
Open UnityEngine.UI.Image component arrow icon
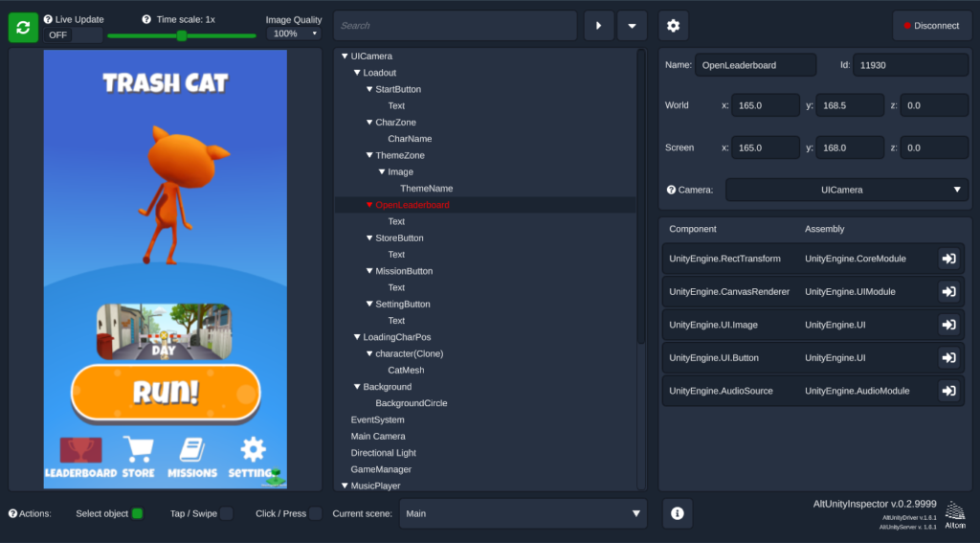948,325
